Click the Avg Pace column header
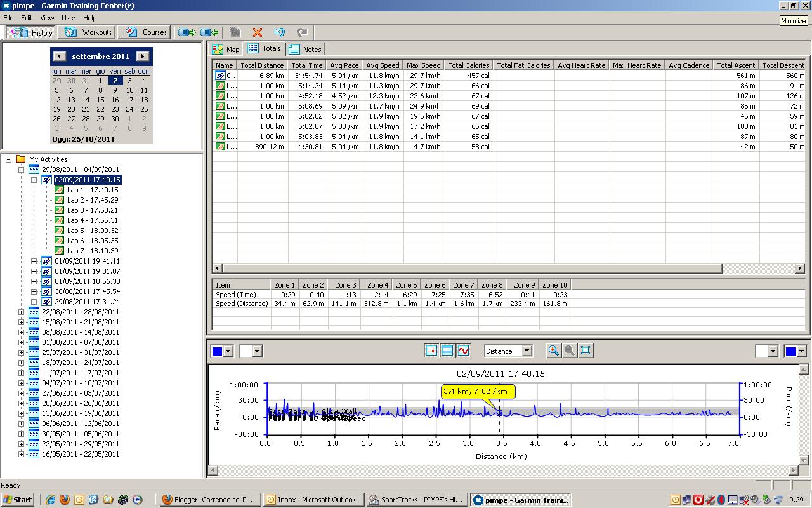The width and height of the screenshot is (812, 508). [x=344, y=65]
